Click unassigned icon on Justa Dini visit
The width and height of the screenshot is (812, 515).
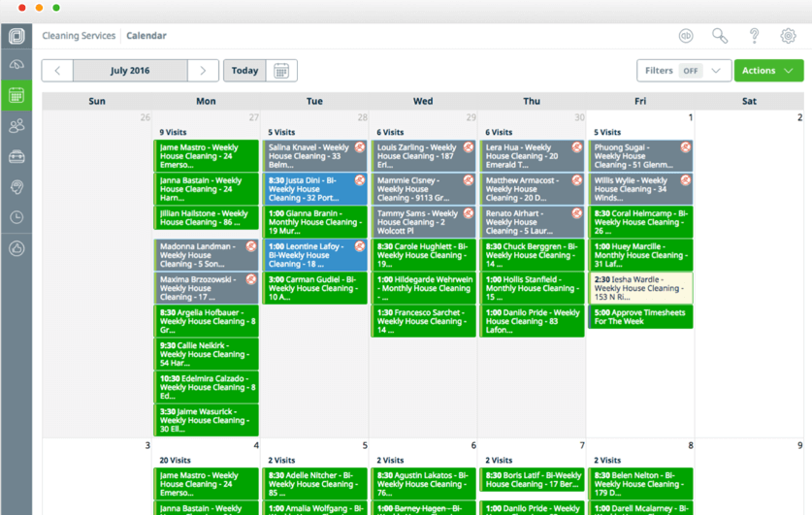click(360, 180)
